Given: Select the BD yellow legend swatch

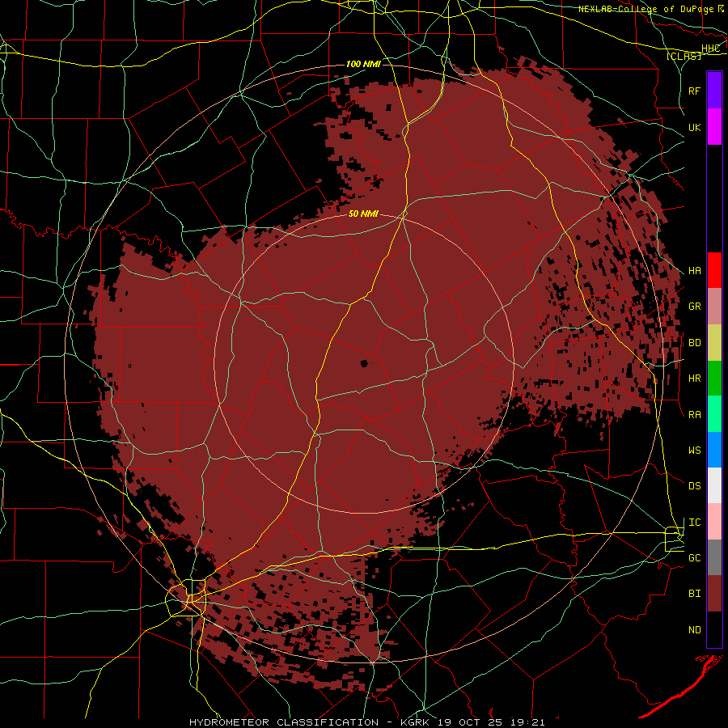Looking at the screenshot, I should tap(714, 343).
